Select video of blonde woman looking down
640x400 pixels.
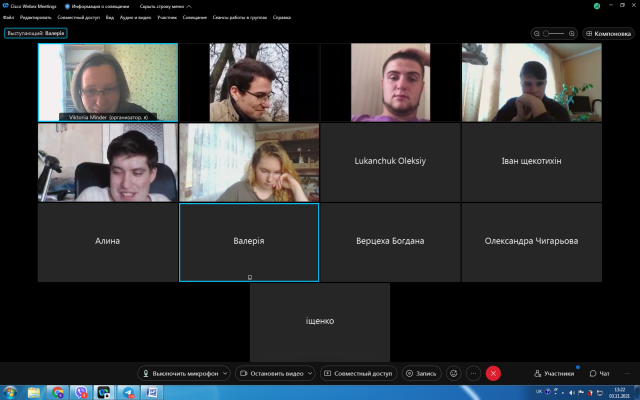click(249, 162)
